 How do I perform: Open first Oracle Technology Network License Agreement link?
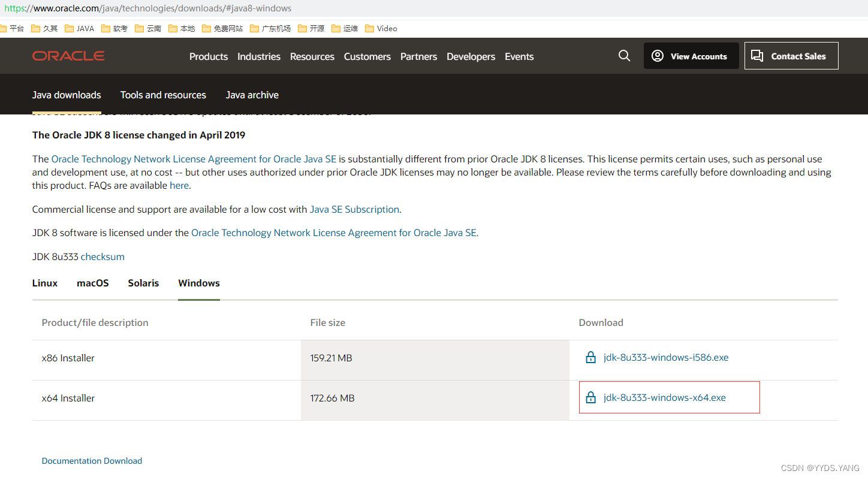[194, 159]
